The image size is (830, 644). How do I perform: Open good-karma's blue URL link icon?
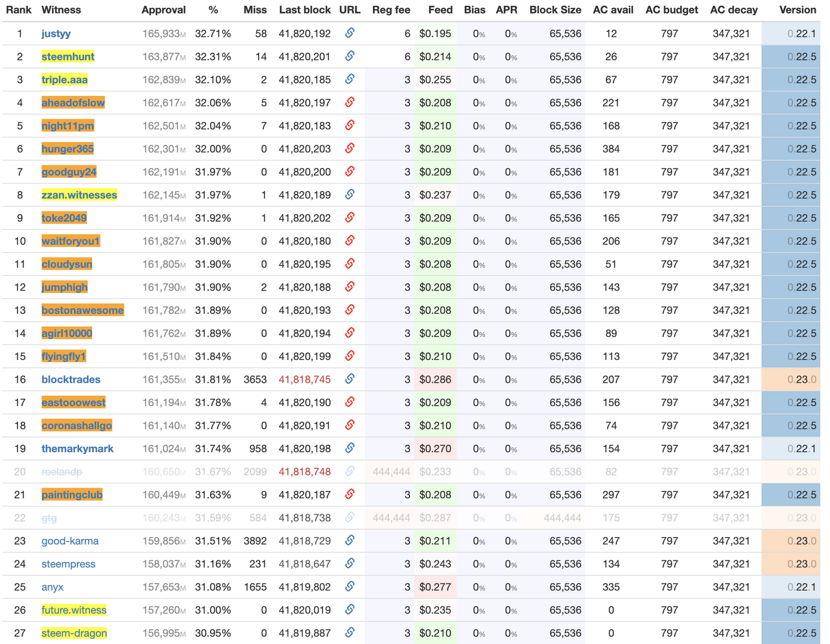click(350, 540)
